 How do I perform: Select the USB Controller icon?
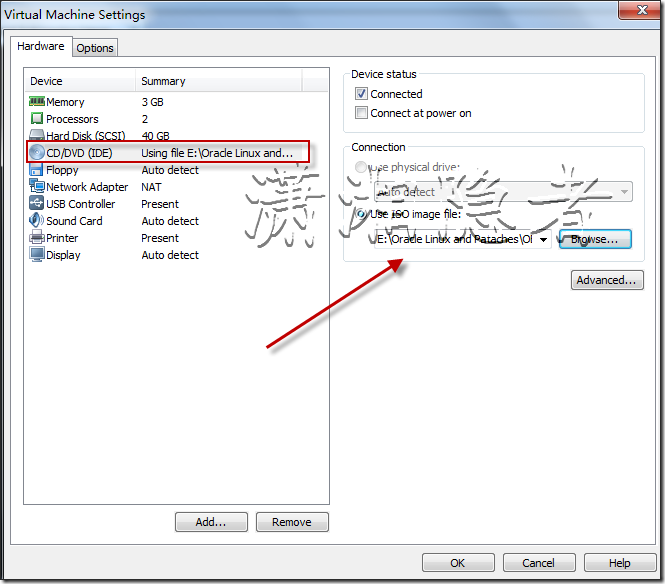pyautogui.click(x=37, y=204)
